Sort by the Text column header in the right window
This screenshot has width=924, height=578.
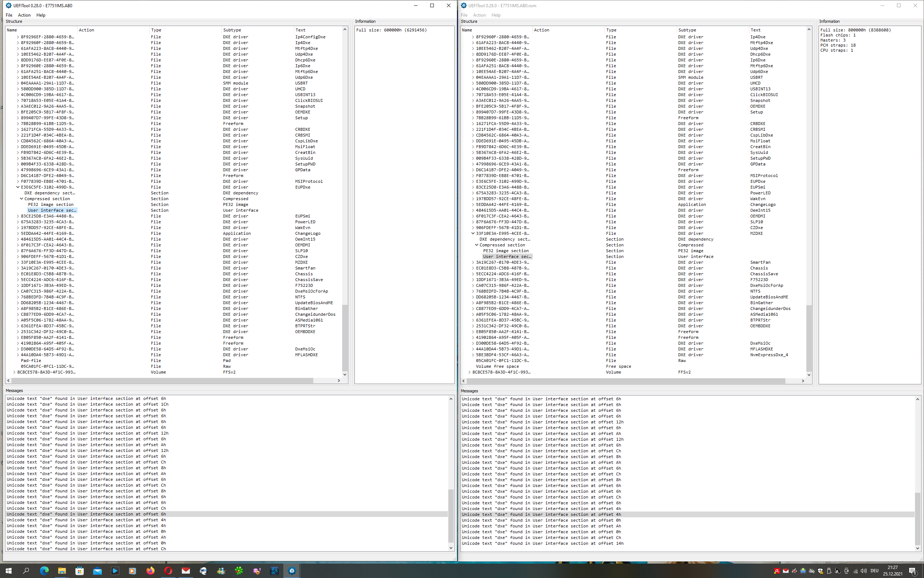tap(777, 30)
